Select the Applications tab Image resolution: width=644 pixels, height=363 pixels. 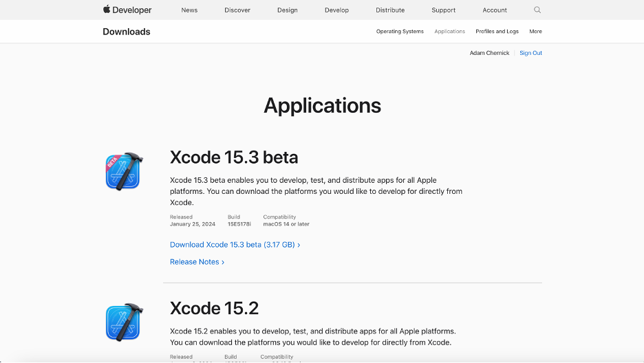point(450,32)
